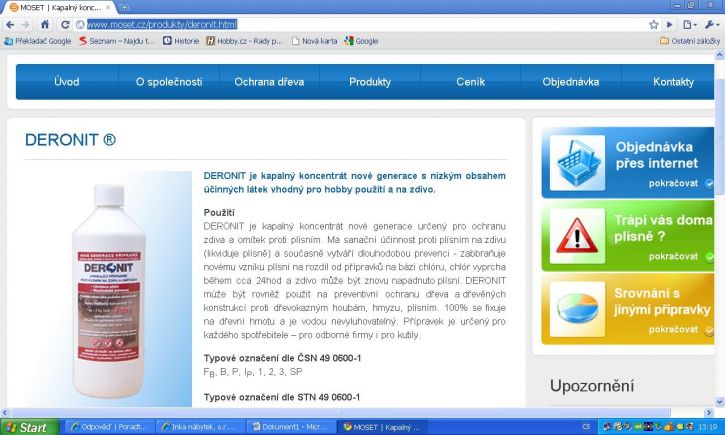Click the horizontal scrollbar right arrow
Viewport: 725px width, 435px height.
[x=709, y=412]
